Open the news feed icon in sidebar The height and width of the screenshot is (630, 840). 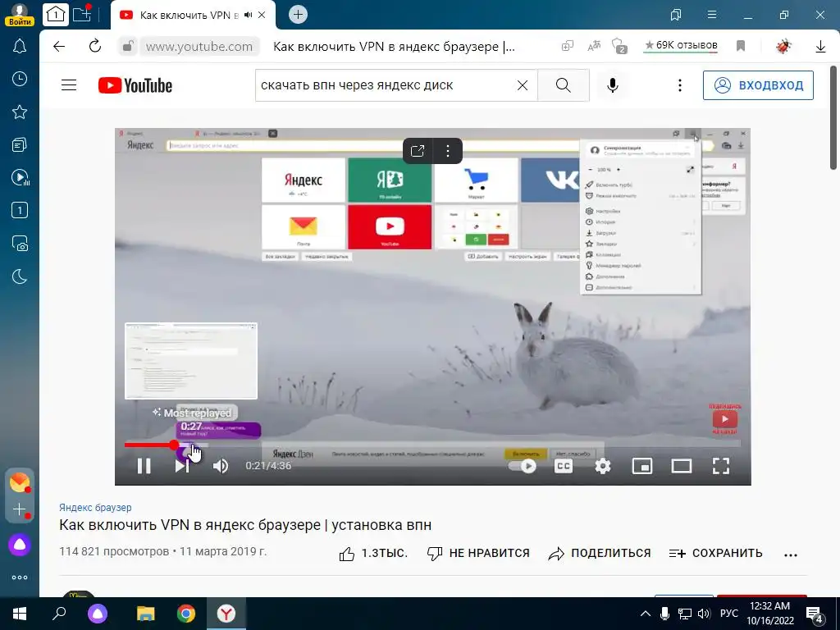(20, 144)
